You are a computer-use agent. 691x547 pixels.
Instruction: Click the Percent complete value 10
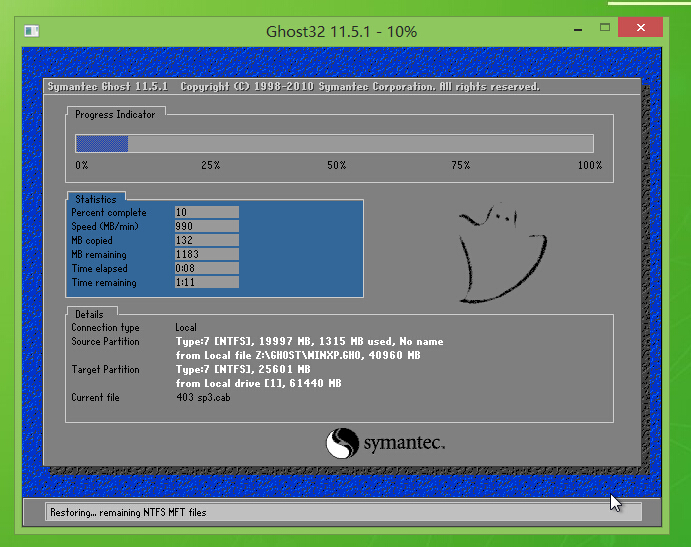[207, 212]
